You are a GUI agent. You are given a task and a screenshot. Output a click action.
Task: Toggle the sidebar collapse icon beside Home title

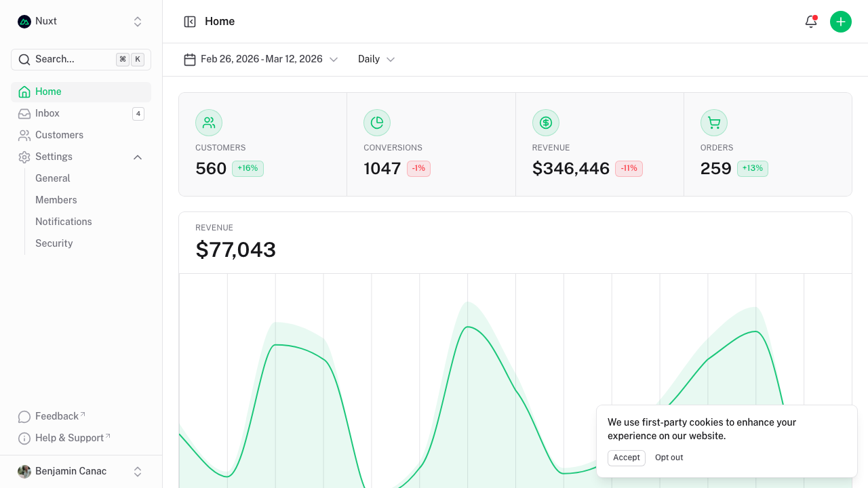click(190, 21)
